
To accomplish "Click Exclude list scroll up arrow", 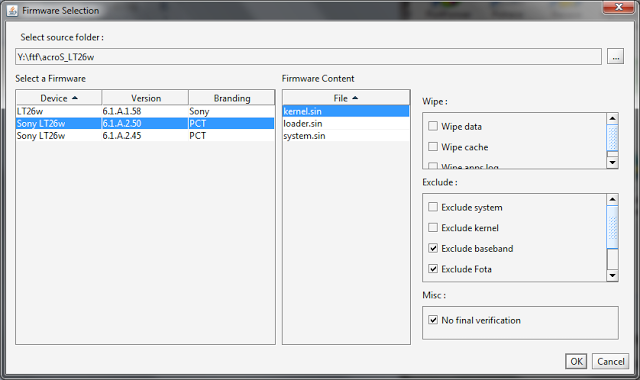I will 612,199.
